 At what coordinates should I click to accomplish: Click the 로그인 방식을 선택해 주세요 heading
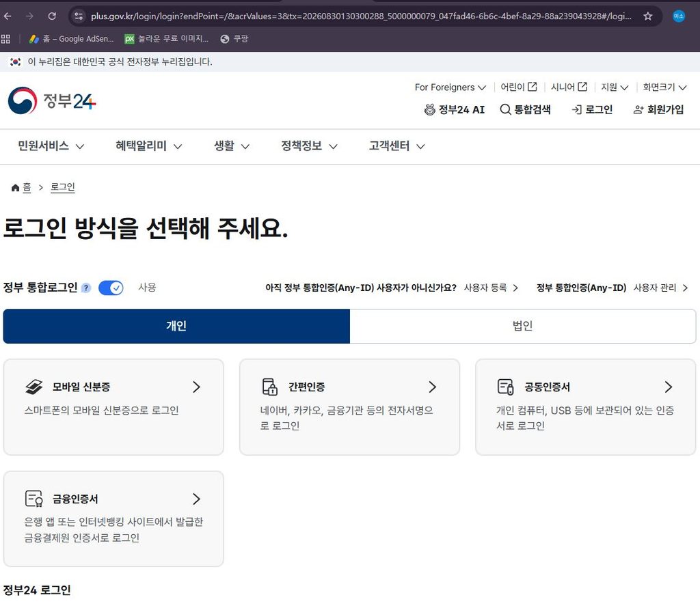click(x=146, y=228)
